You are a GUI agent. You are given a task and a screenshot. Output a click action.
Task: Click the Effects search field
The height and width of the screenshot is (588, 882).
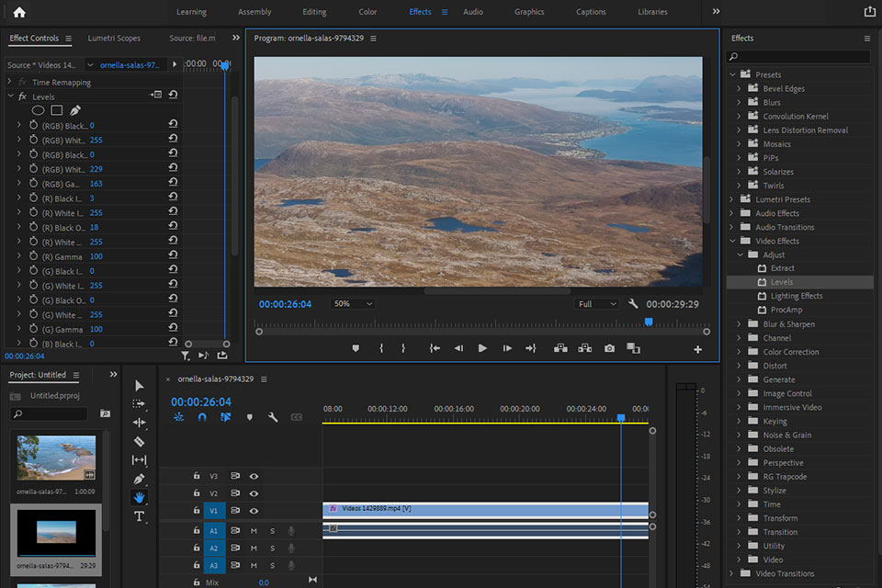[x=799, y=57]
